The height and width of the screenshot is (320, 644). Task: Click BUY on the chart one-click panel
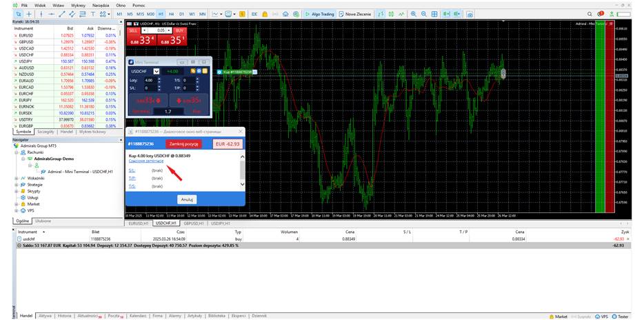[x=179, y=30]
